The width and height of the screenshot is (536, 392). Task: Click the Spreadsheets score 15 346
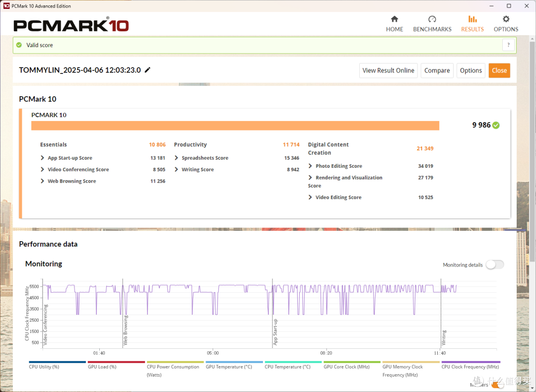292,158
